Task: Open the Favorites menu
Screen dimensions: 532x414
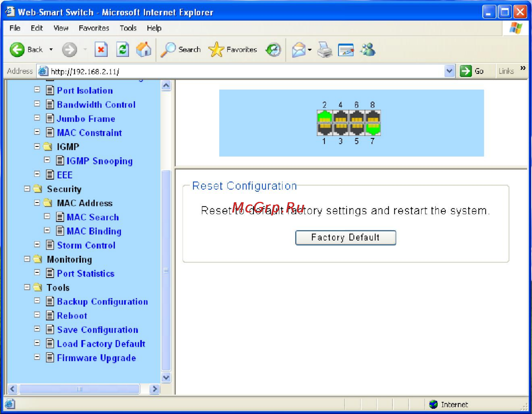Action: 94,28
